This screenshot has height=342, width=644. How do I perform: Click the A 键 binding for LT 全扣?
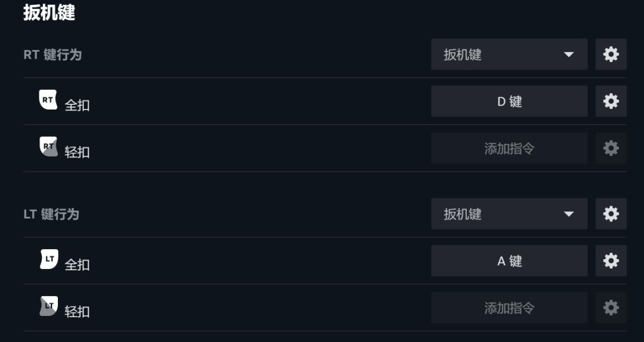pyautogui.click(x=509, y=261)
